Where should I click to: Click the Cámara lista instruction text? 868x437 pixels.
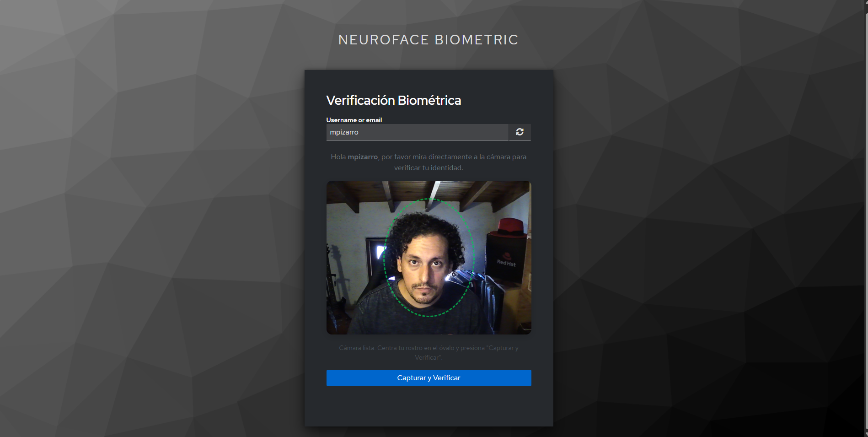point(428,352)
